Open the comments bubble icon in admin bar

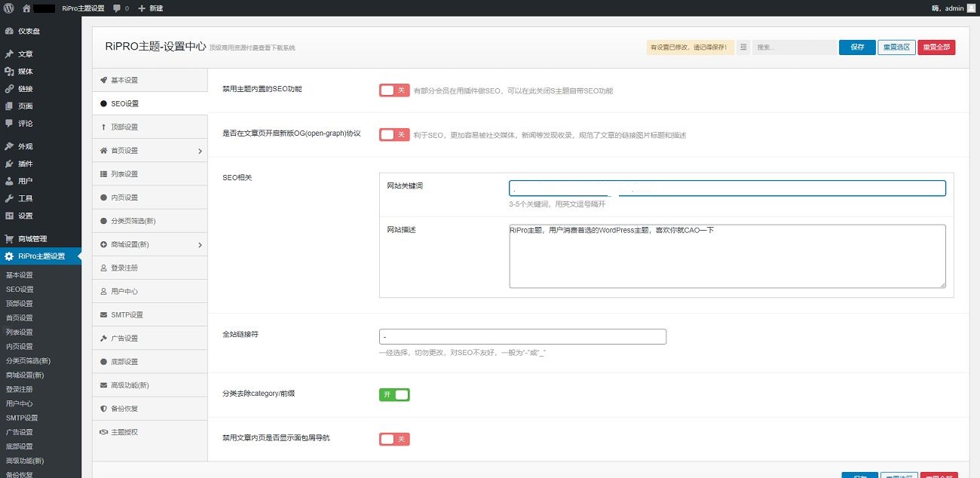tap(116, 8)
